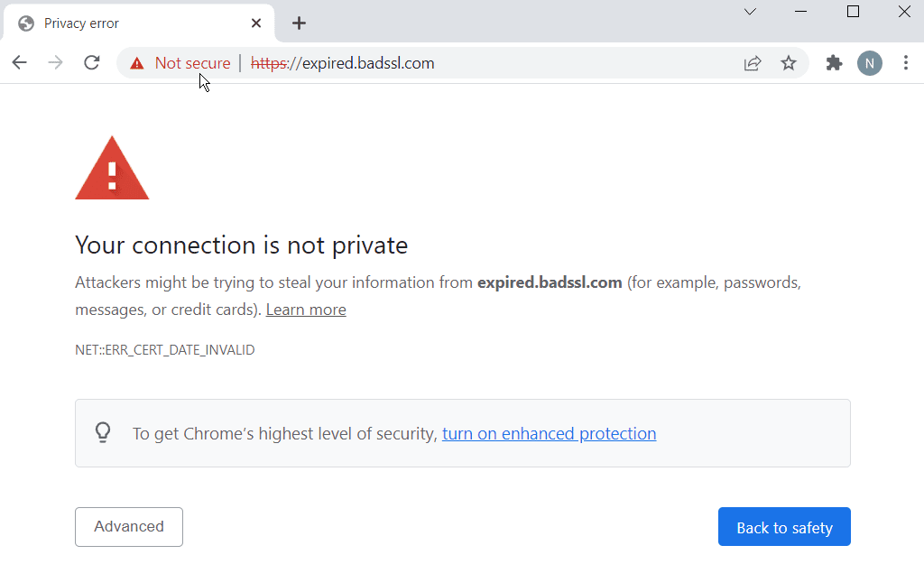Click the red Not secure warning indicator
Screen dimensions: 924x564
(x=180, y=63)
